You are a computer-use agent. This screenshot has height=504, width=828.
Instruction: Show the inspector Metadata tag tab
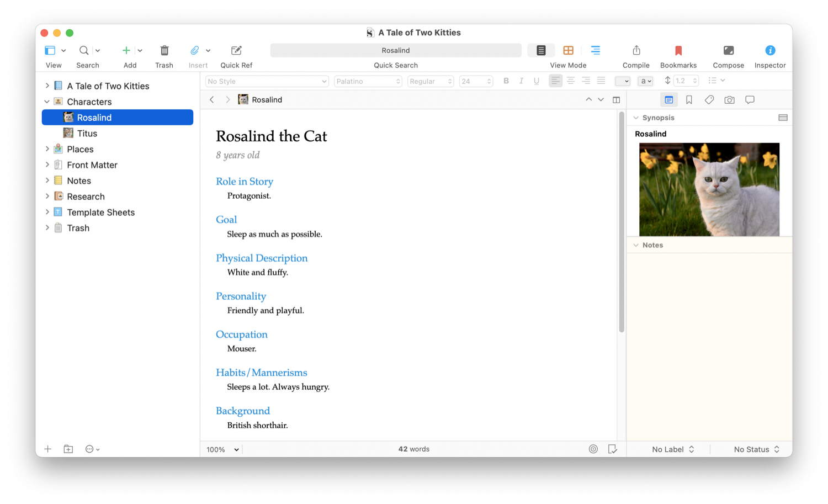(x=709, y=100)
